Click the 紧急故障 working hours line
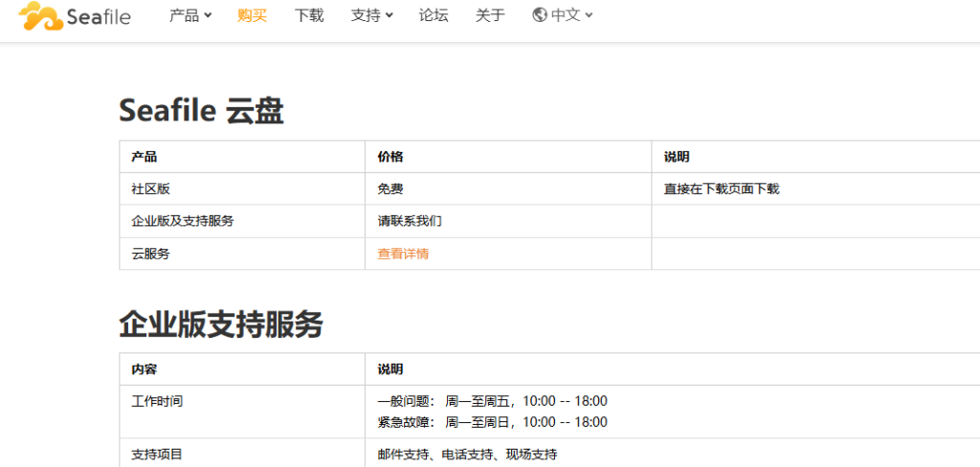The height and width of the screenshot is (467, 980). tap(493, 422)
